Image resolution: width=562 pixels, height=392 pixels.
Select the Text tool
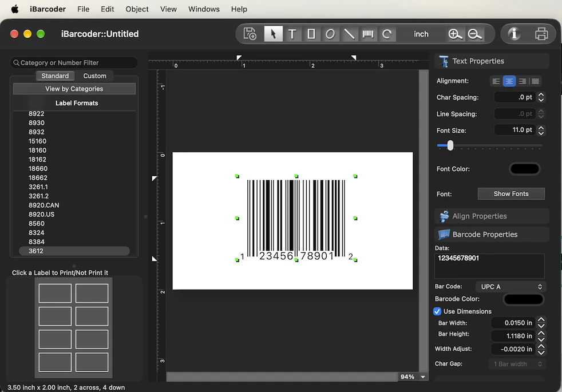pos(292,34)
